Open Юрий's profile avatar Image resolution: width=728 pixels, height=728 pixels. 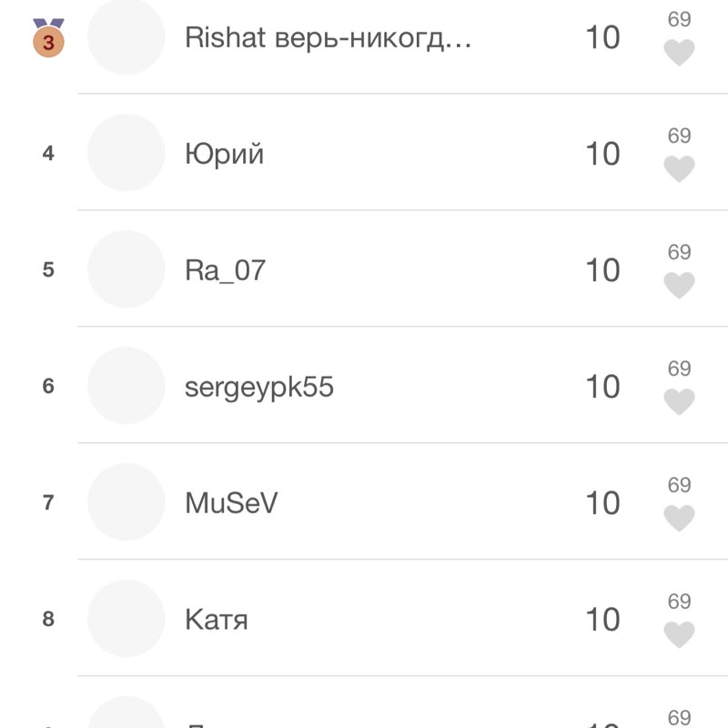click(x=126, y=153)
